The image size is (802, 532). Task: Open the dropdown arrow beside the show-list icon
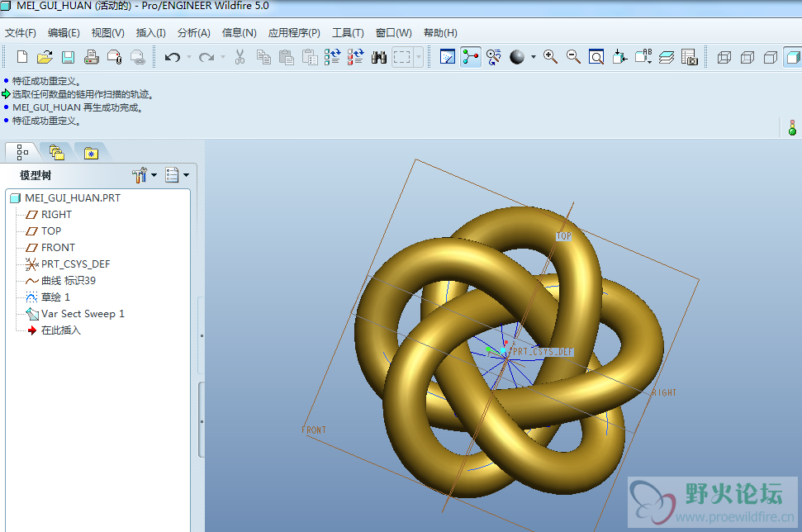click(186, 175)
